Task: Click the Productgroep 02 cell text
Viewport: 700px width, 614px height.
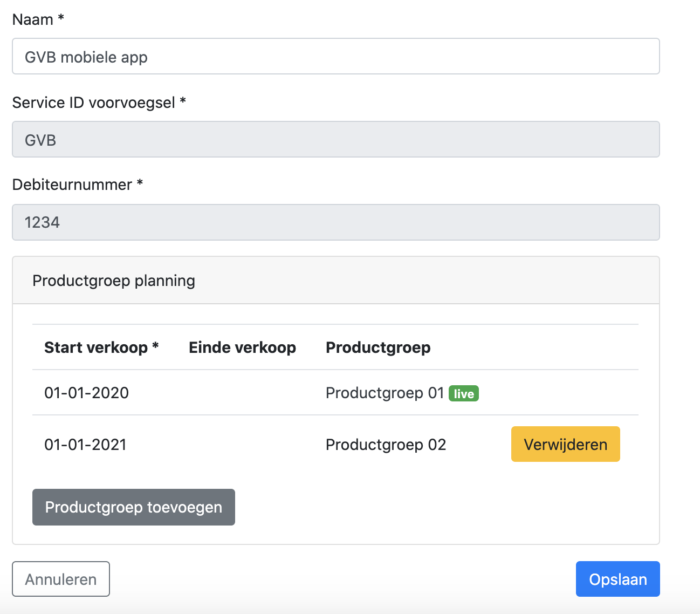Action: 386,445
